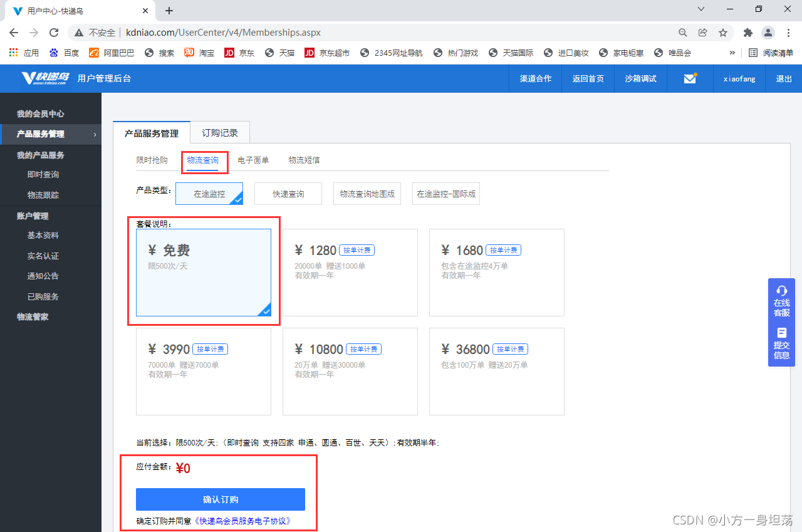Screen dimensions: 802x532
Task: Open 京东超市 bookmark
Action: (x=327, y=53)
